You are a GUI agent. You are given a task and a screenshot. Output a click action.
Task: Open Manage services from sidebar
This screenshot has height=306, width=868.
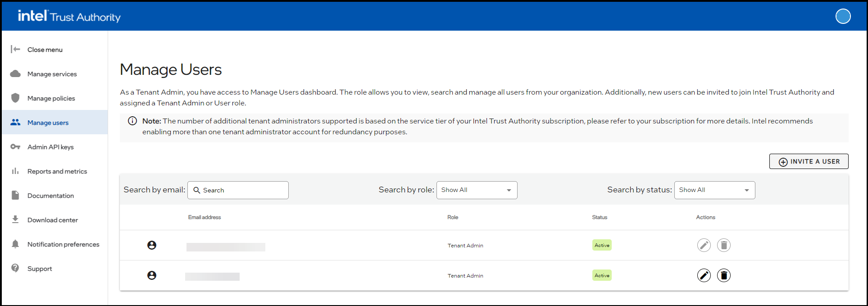[x=52, y=74]
